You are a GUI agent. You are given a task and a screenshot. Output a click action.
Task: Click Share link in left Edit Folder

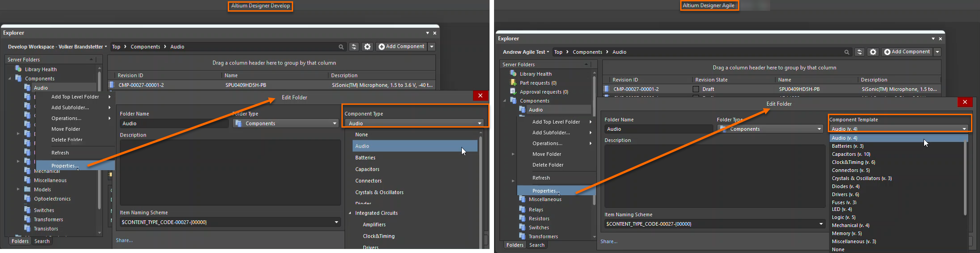click(x=124, y=240)
